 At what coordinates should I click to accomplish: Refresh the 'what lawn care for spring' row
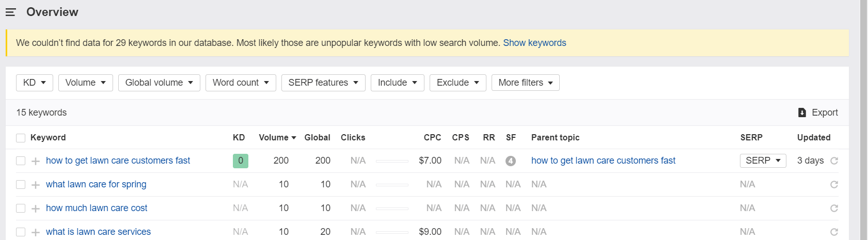834,185
